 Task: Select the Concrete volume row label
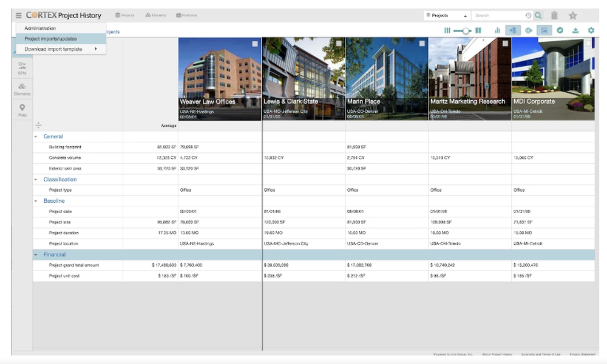(65, 158)
